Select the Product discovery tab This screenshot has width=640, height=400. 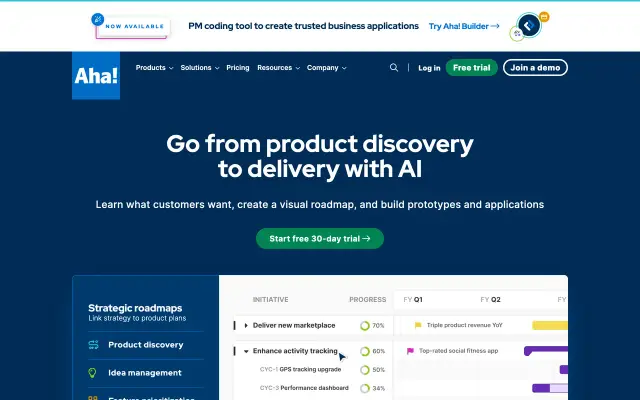[x=146, y=345]
